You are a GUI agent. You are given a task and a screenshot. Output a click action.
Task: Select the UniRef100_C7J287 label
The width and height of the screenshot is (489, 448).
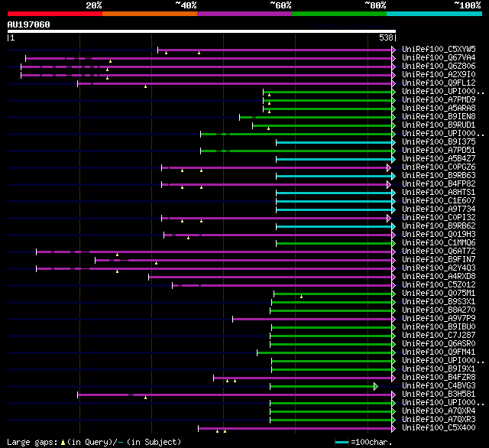[x=439, y=336]
